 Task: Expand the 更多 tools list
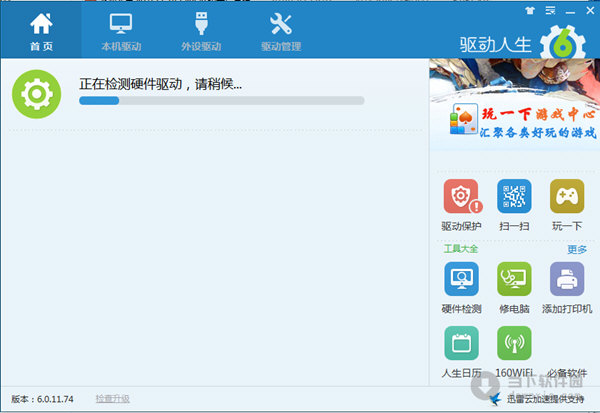577,249
